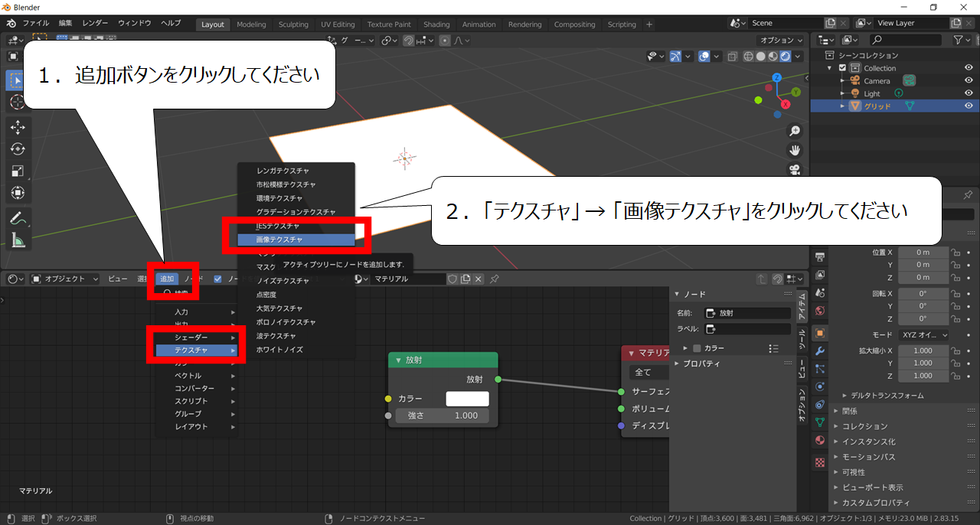This screenshot has height=525, width=980.
Task: Select the Scale tool in viewport toolbar
Action: click(x=18, y=171)
